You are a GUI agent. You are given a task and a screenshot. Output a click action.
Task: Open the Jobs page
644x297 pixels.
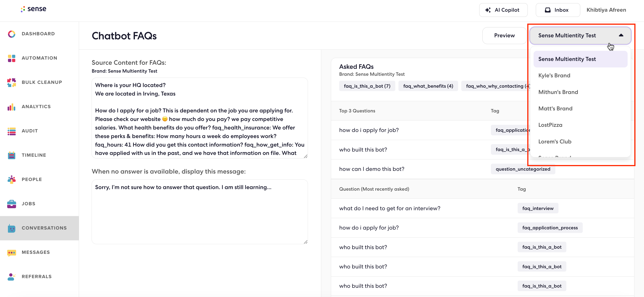click(40, 204)
